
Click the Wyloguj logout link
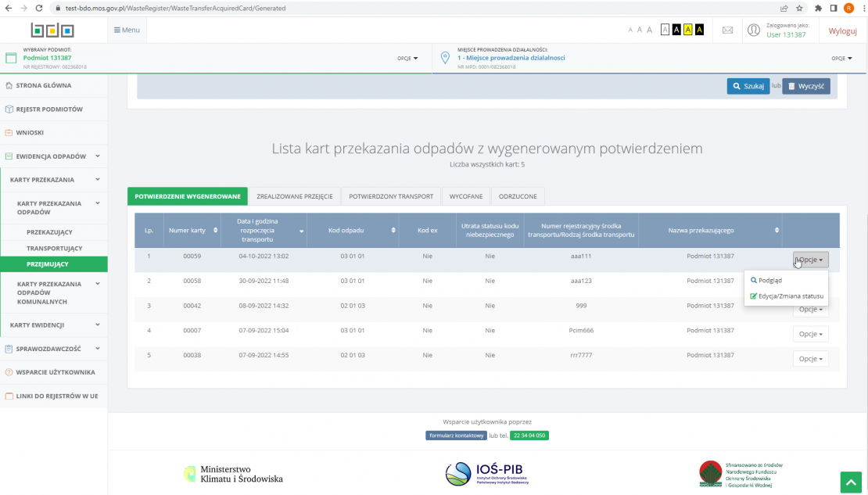842,30
